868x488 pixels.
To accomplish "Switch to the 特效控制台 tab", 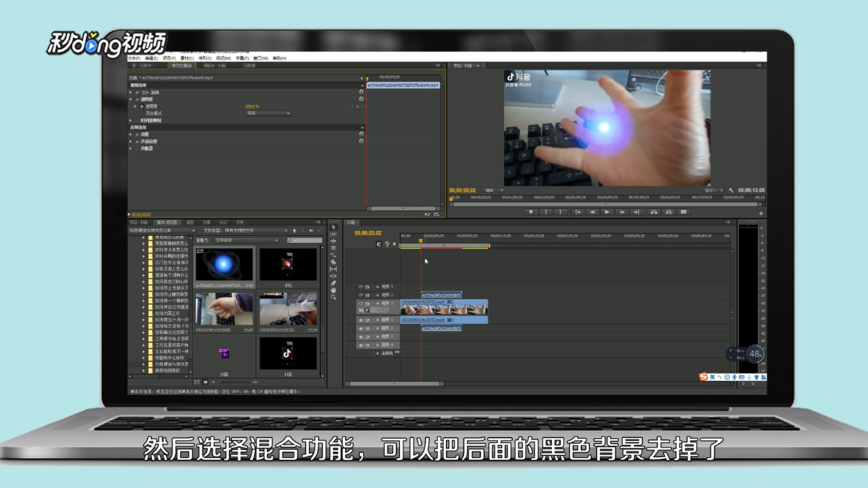I will [x=181, y=66].
